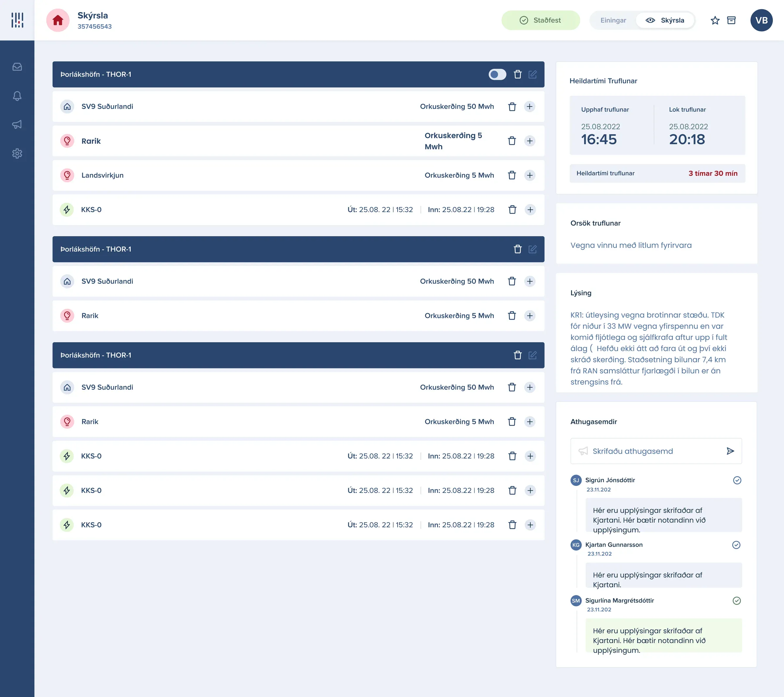Image resolution: width=784 pixels, height=697 pixels.
Task: Edit the first Þorlákshöfn - THOR-1 group
Action: pos(532,74)
